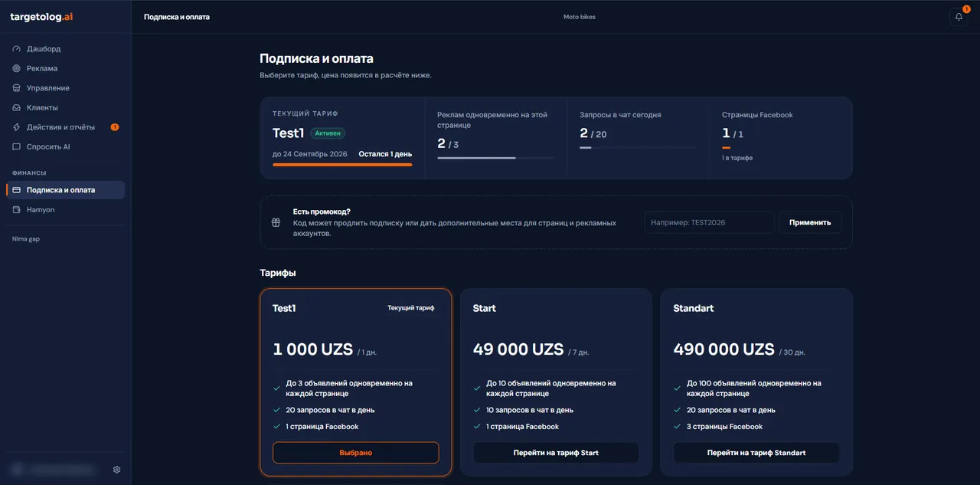Open Спросить AI chat page
Screen dimensions: 980x485
pos(65,147)
